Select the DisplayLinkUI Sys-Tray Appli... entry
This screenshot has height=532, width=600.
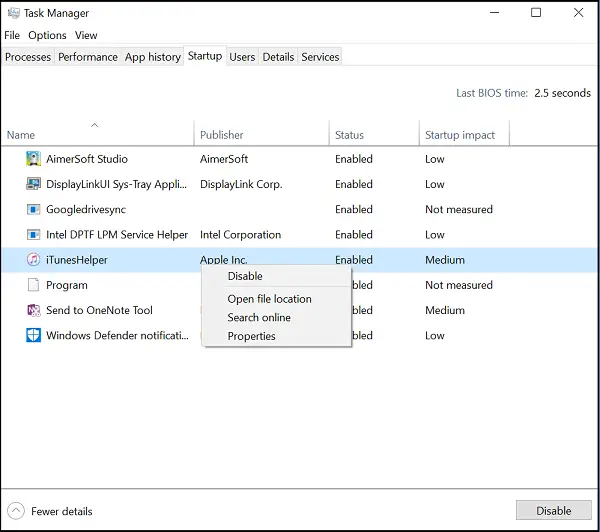[116, 184]
